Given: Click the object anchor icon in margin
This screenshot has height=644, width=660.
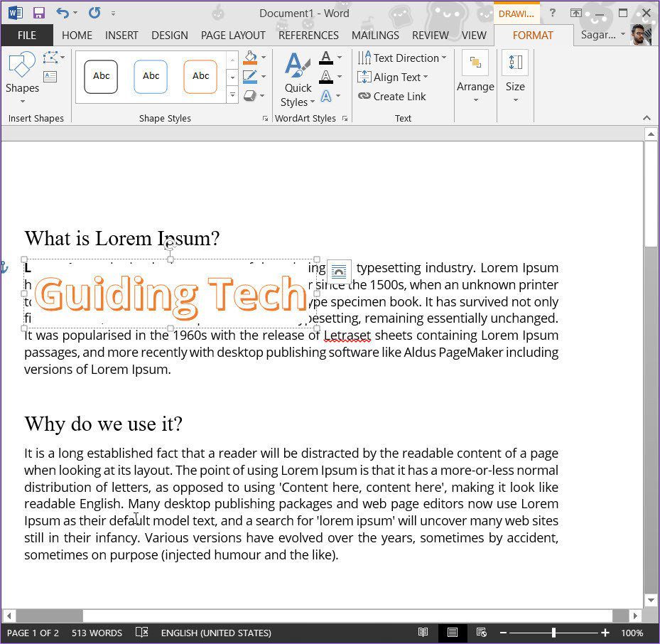Looking at the screenshot, I should click(4, 267).
